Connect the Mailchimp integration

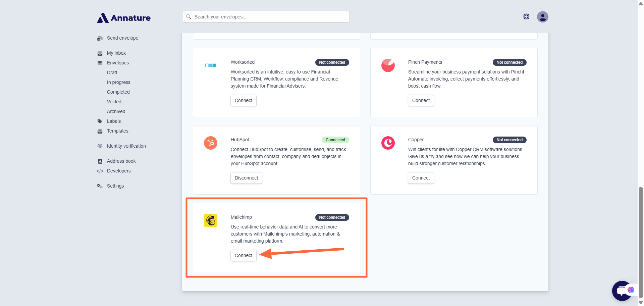(244, 255)
